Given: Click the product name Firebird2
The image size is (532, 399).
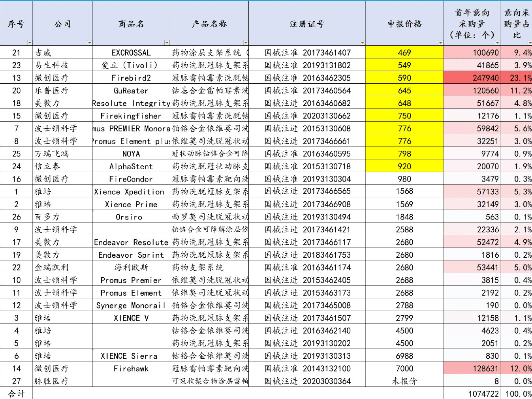Looking at the screenshot, I should (x=131, y=78).
